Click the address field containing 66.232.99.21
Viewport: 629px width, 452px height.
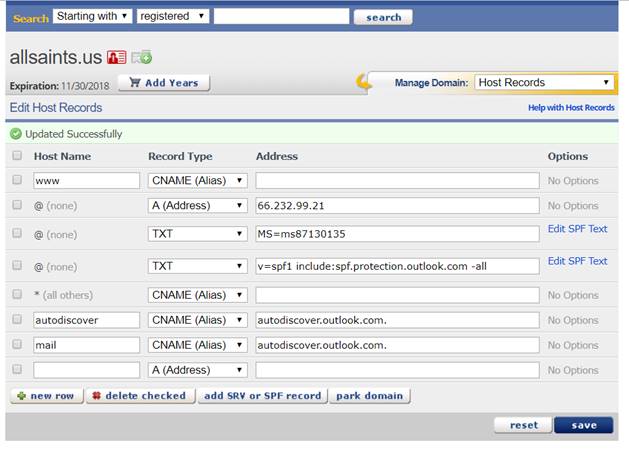pyautogui.click(x=397, y=205)
